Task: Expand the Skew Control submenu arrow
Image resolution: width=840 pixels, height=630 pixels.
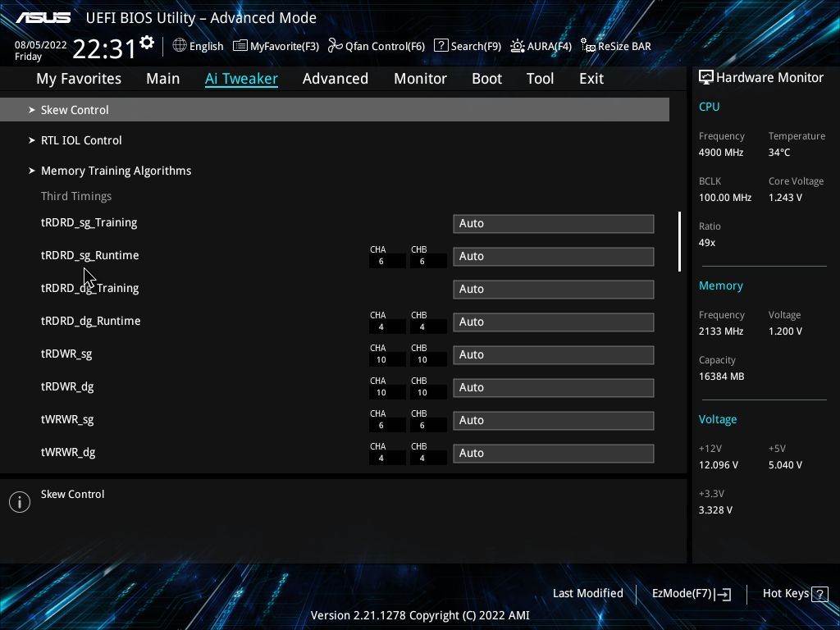Action: (32, 110)
